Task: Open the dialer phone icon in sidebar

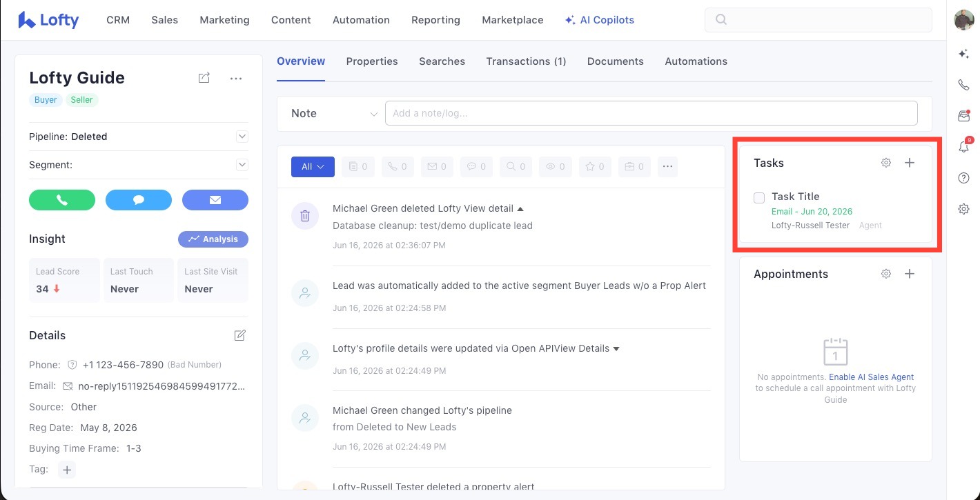Action: (x=964, y=86)
